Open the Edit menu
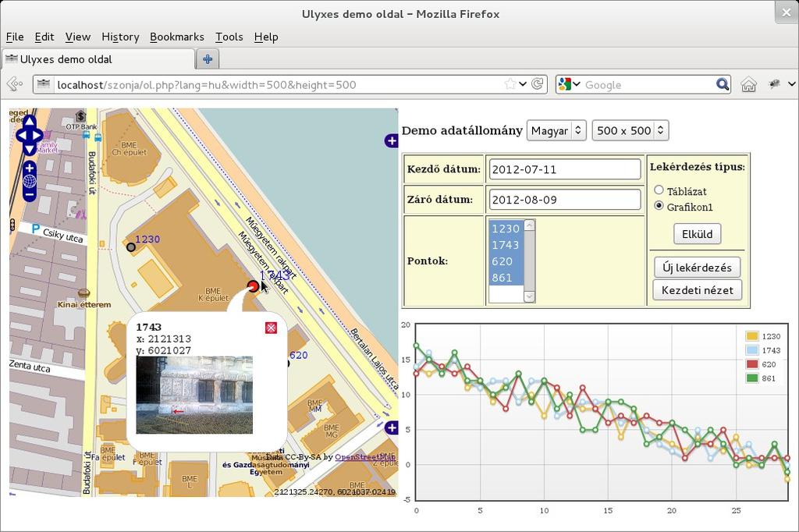 (x=44, y=37)
